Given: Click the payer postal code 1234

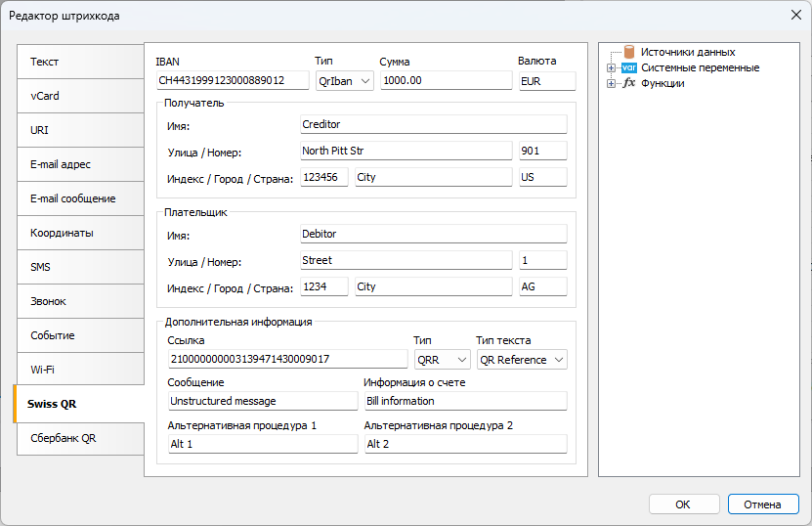Looking at the screenshot, I should tap(324, 286).
